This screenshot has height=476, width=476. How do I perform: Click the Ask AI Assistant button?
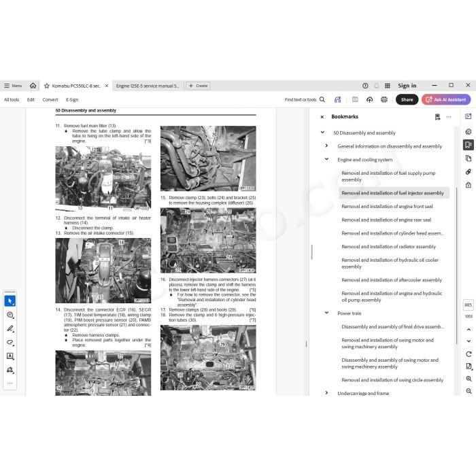pos(446,99)
